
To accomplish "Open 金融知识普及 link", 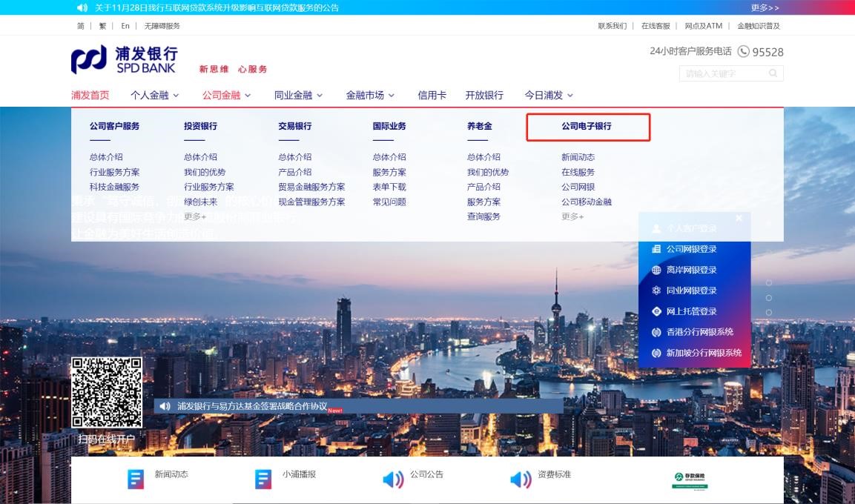I will (x=759, y=26).
